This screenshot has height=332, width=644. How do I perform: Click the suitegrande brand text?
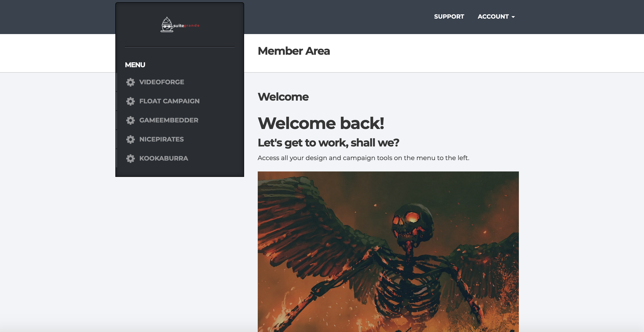click(186, 25)
